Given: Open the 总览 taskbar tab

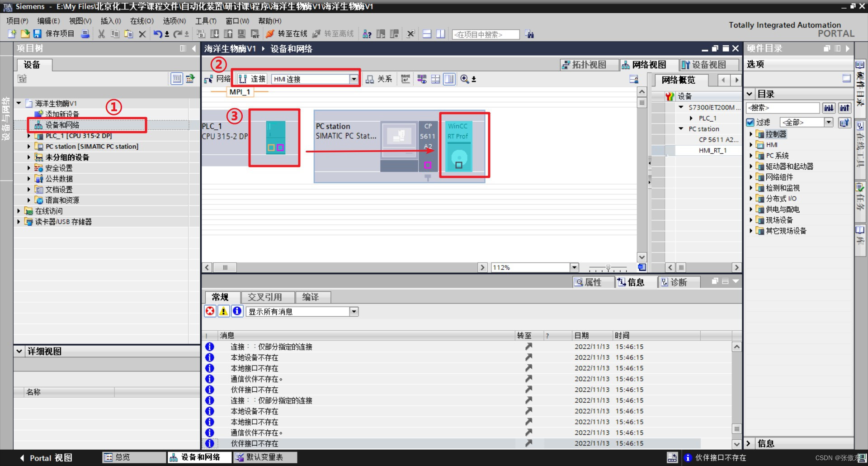Looking at the screenshot, I should click(134, 457).
